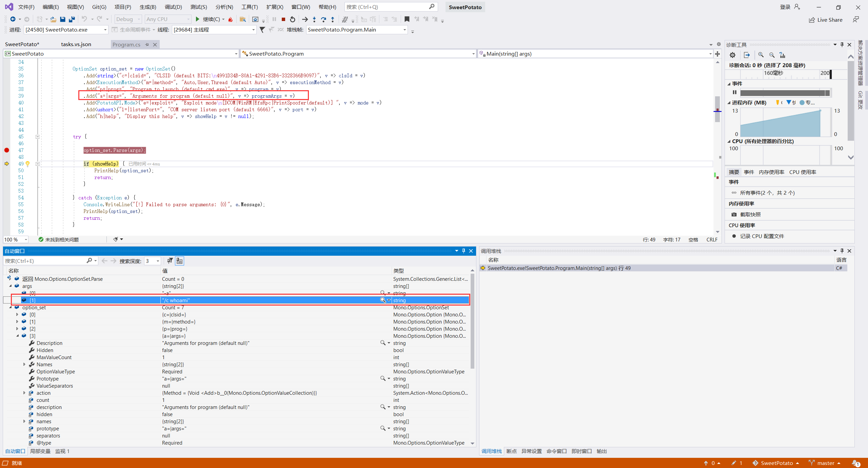Open the process dropdown SweetPotato.exe

105,30
